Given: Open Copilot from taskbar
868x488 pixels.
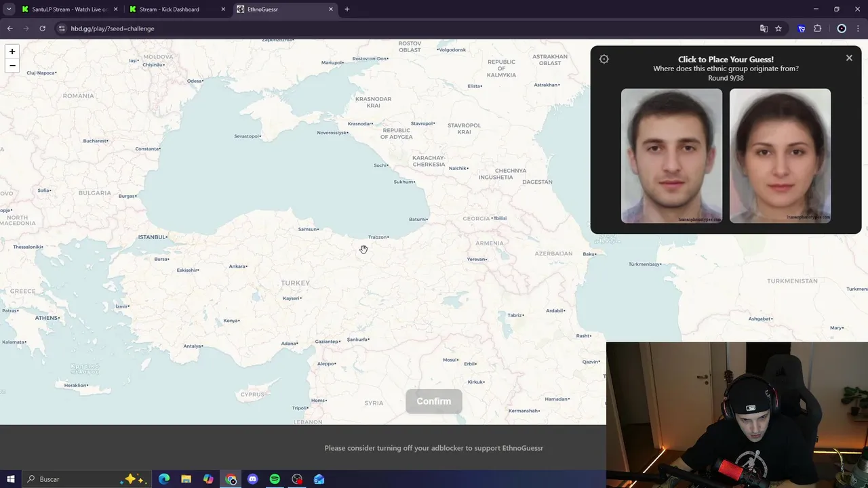Looking at the screenshot, I should 208,479.
